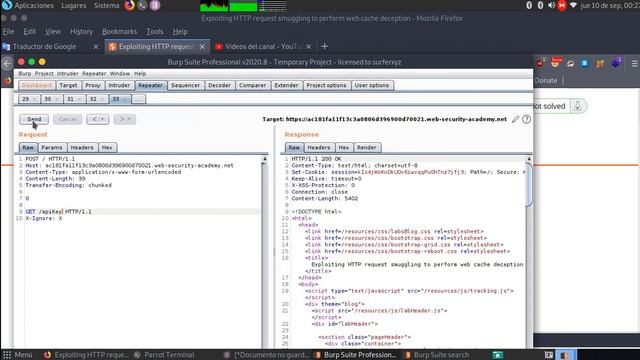Viewport: 640px width, 360px height.
Task: Click the green taskbar tray icon
Action: (x=498, y=355)
